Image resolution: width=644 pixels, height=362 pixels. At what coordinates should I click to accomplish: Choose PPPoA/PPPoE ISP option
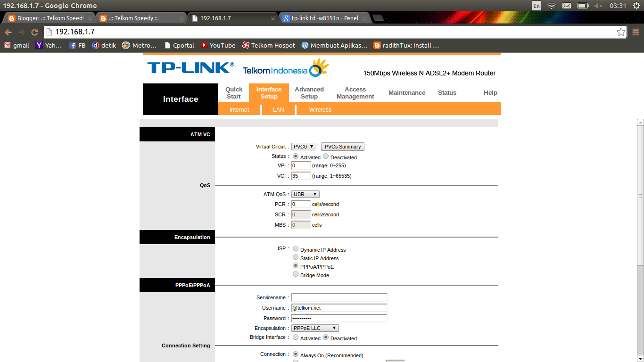tap(296, 266)
